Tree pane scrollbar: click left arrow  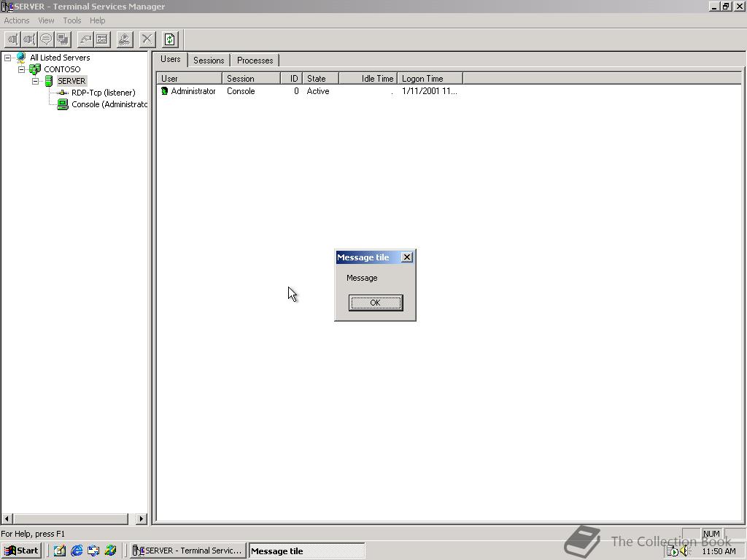pyautogui.click(x=7, y=518)
